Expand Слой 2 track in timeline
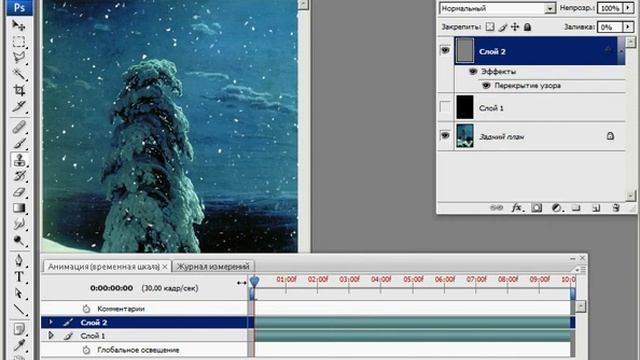Image resolution: width=640 pixels, height=360 pixels. (51, 322)
